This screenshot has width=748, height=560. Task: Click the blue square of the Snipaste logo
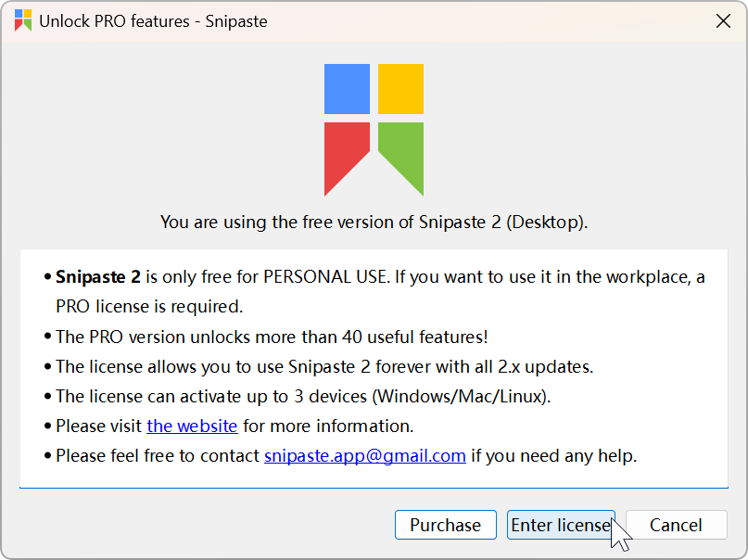tap(347, 88)
